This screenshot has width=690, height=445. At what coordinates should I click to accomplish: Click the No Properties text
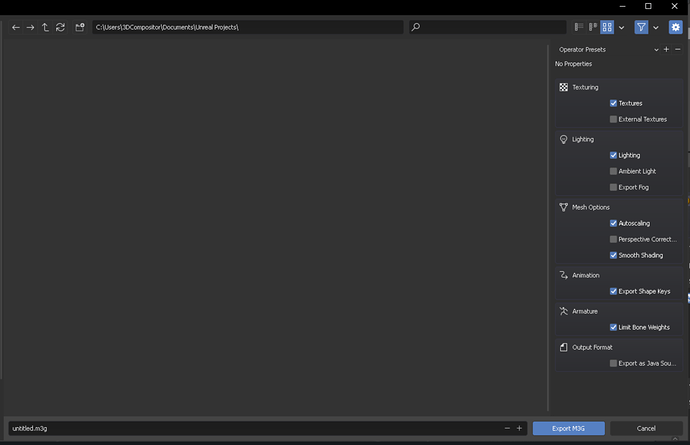click(573, 64)
